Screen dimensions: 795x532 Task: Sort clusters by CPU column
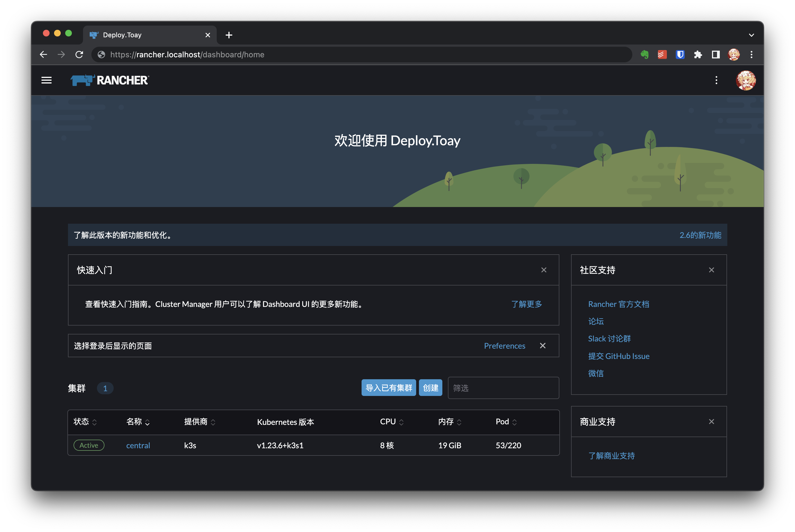click(x=392, y=422)
